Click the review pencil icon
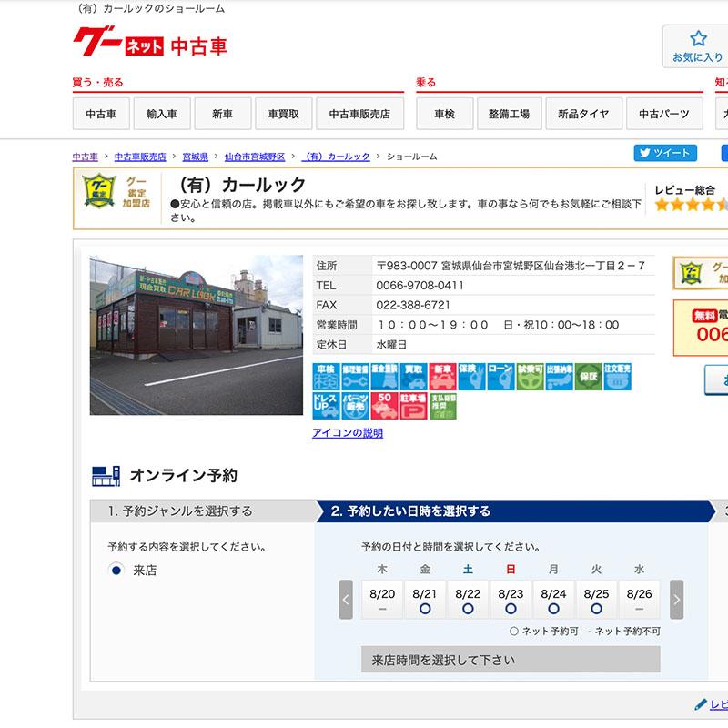This screenshot has height=728, width=728. coord(700,704)
